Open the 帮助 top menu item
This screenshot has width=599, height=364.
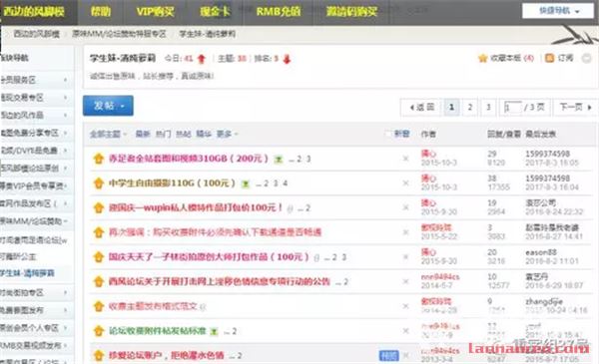tap(101, 11)
